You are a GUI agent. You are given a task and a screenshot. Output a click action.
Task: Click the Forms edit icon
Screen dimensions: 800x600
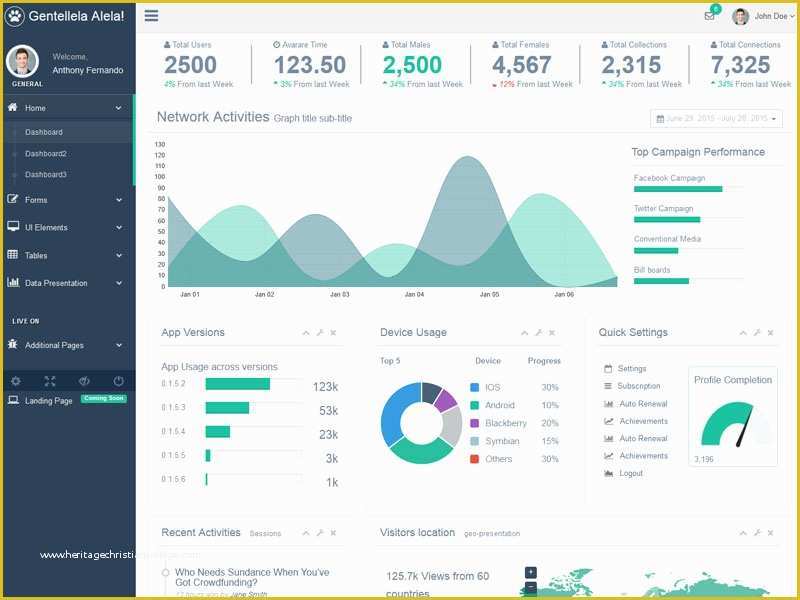[x=13, y=199]
